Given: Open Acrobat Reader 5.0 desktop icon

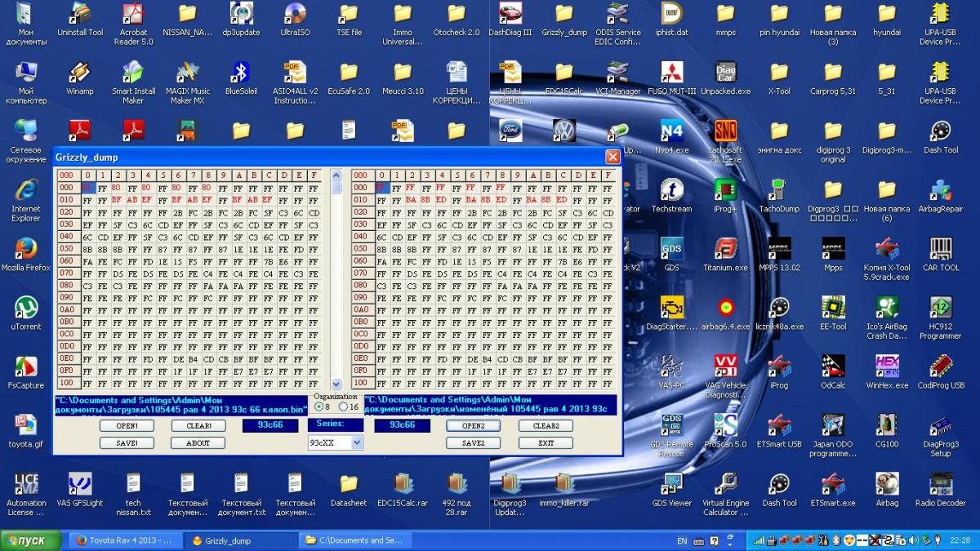Looking at the screenshot, I should click(x=133, y=24).
